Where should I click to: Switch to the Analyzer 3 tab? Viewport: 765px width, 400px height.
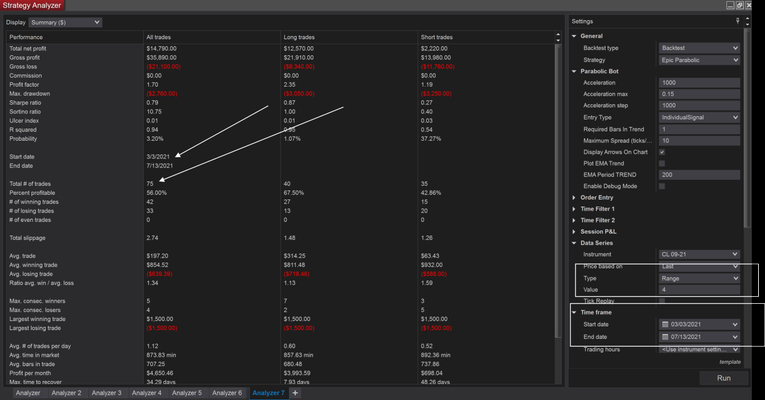tap(106, 393)
